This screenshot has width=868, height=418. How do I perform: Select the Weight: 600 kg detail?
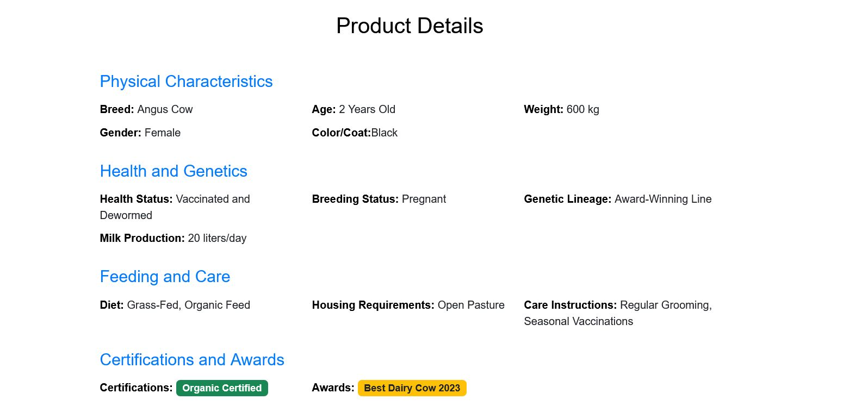coord(561,109)
